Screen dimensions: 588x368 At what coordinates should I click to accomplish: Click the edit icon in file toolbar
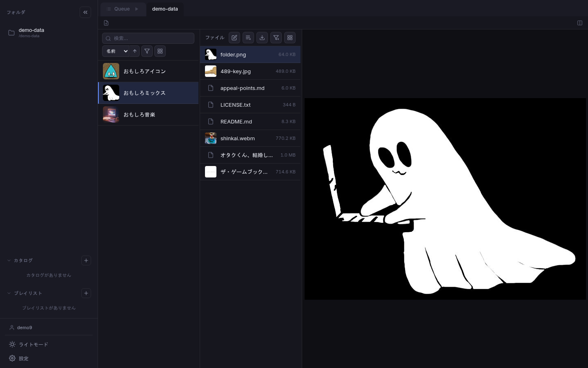click(234, 38)
